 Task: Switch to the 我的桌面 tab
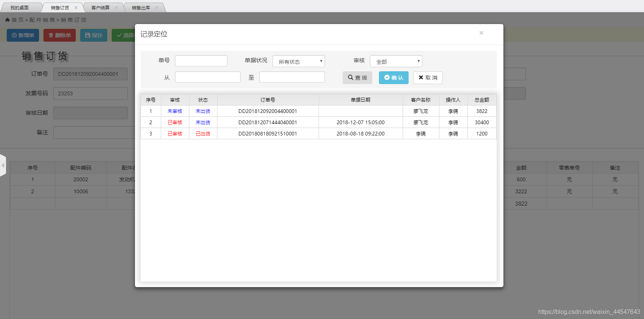19,8
